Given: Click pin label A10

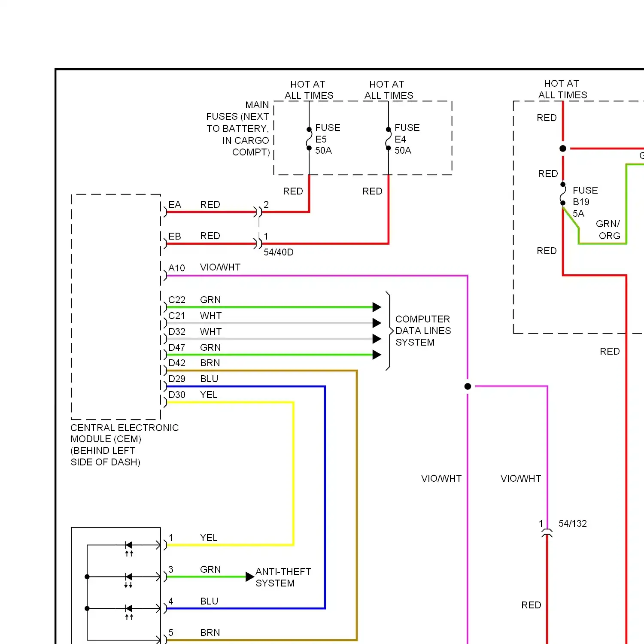Looking at the screenshot, I should tap(176, 268).
